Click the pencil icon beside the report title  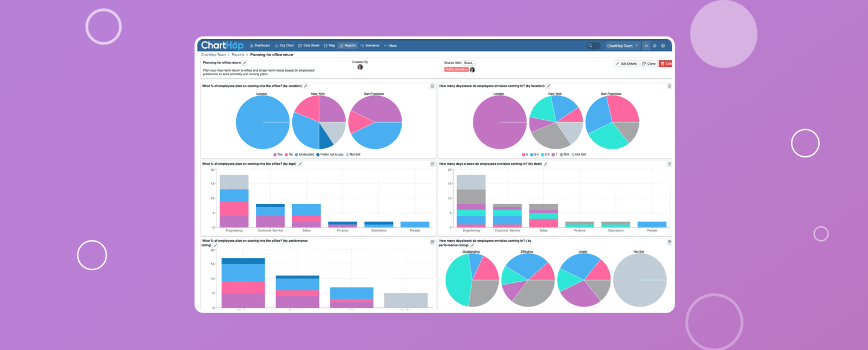245,63
